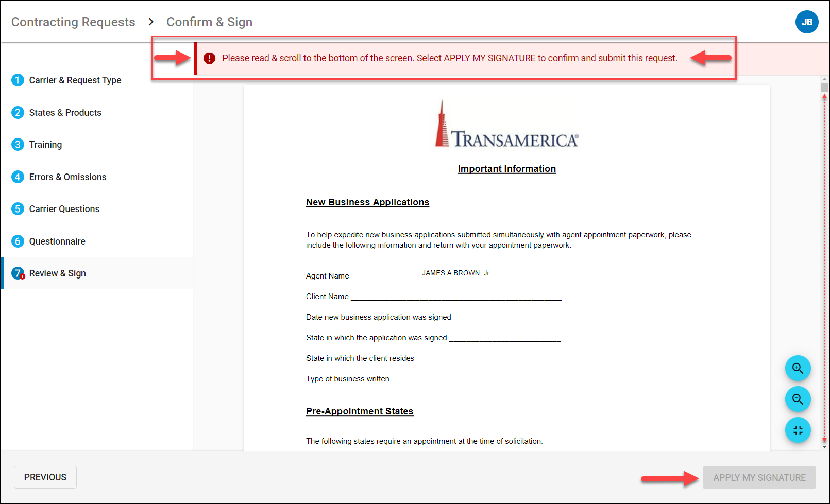
Task: Click step 6 number circle icon
Action: 18,241
